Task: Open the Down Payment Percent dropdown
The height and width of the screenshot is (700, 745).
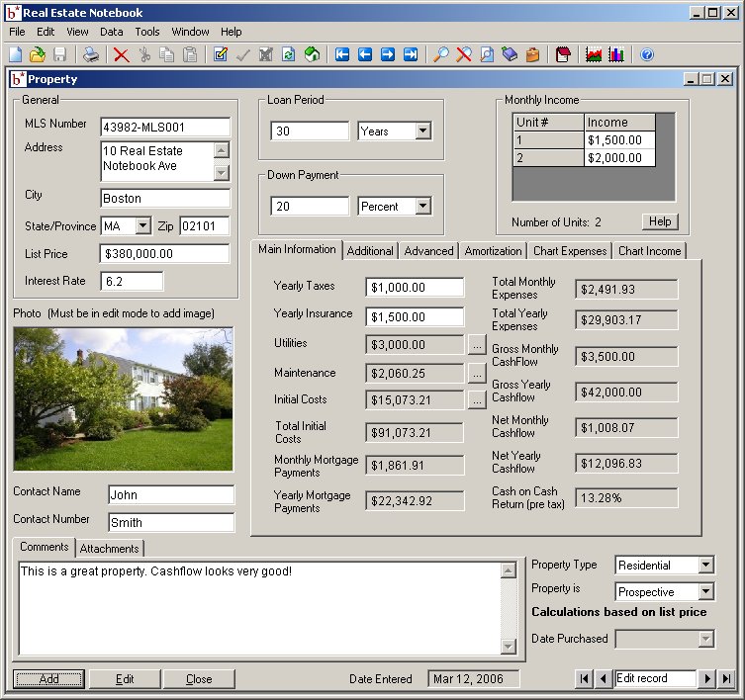Action: tap(423, 207)
